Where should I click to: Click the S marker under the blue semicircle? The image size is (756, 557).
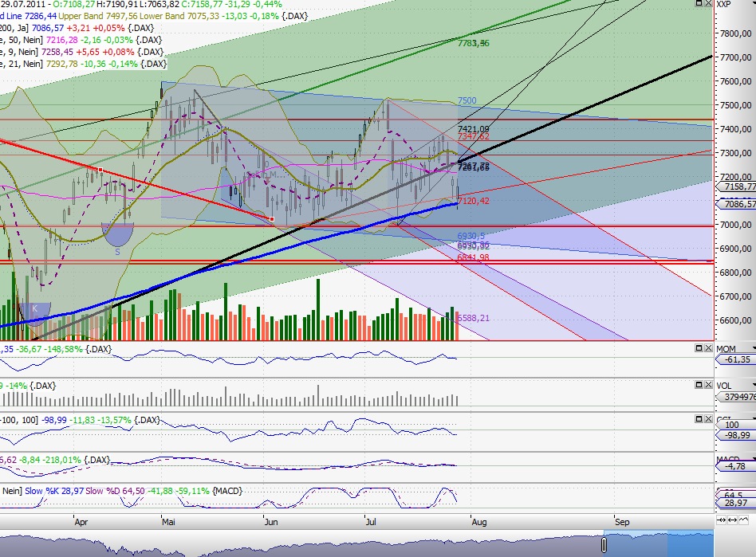tap(117, 252)
